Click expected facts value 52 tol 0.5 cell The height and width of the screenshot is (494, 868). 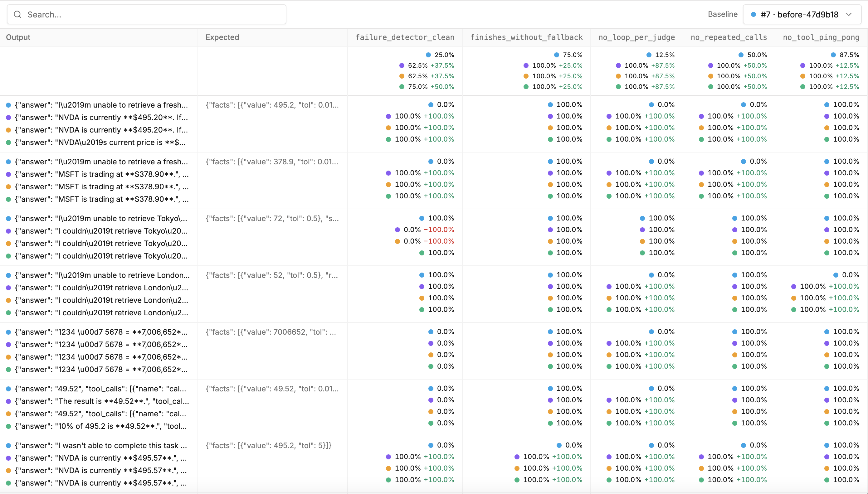click(x=272, y=275)
